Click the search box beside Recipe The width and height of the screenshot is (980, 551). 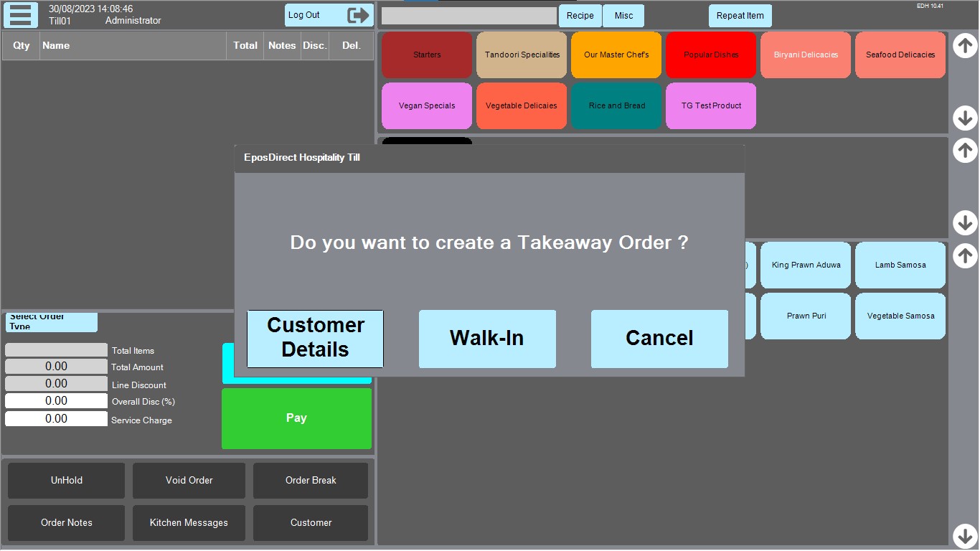(468, 16)
